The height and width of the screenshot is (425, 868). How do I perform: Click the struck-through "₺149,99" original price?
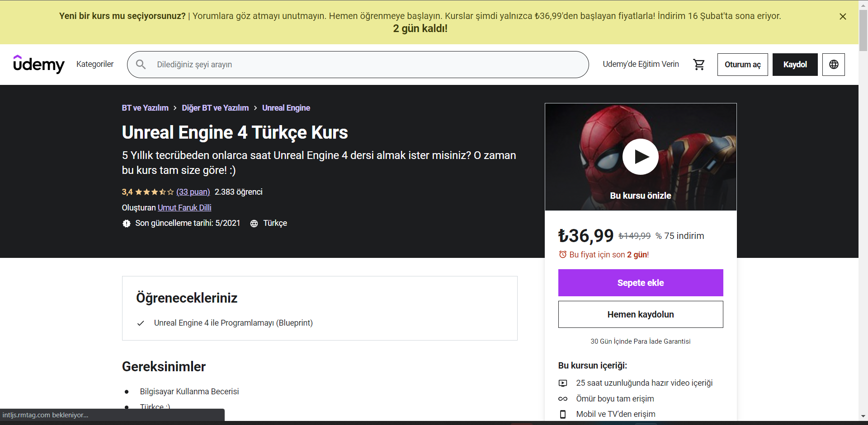pos(635,236)
